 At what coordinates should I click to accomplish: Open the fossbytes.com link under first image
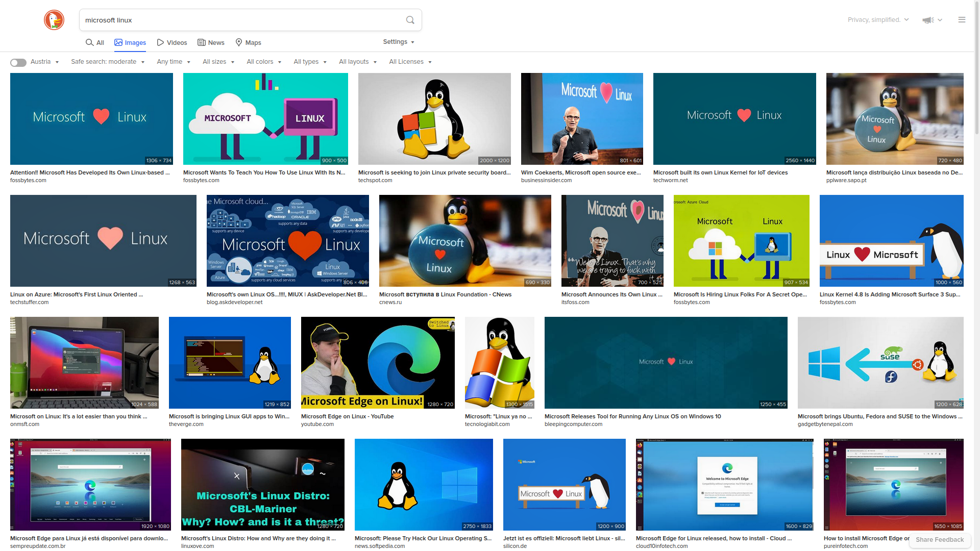(28, 180)
